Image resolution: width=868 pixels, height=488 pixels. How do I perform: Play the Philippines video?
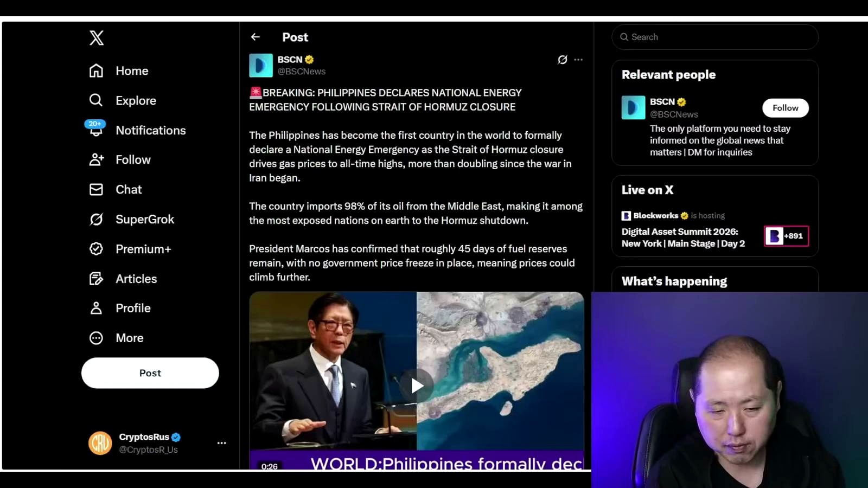(417, 386)
